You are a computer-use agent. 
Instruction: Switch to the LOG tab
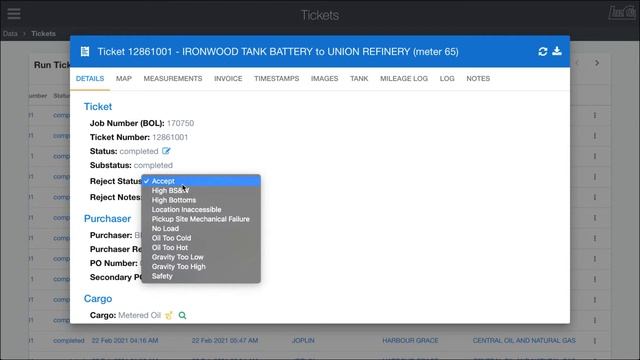[x=447, y=78]
